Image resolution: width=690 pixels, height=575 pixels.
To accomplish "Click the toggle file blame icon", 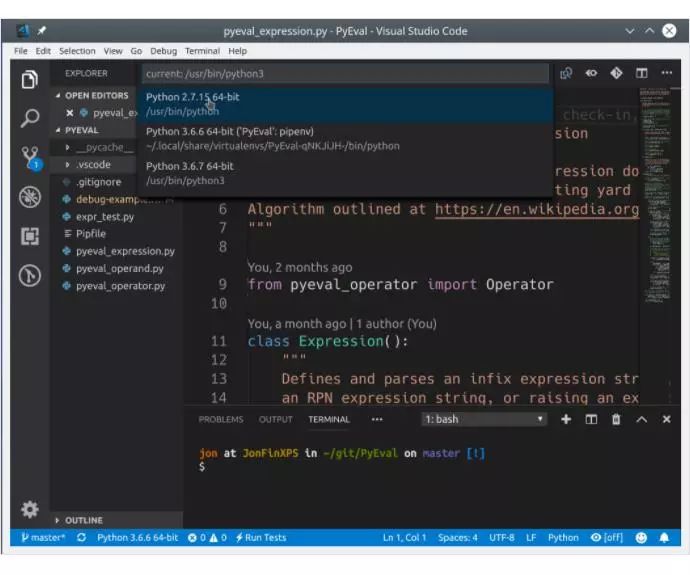I will [591, 73].
